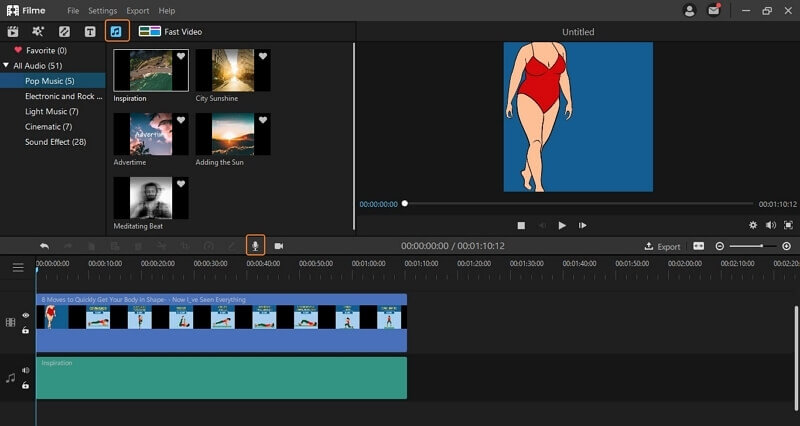Viewport: 800px width, 426px height.
Task: Favorite the Inspiration track heart
Action: tap(181, 56)
